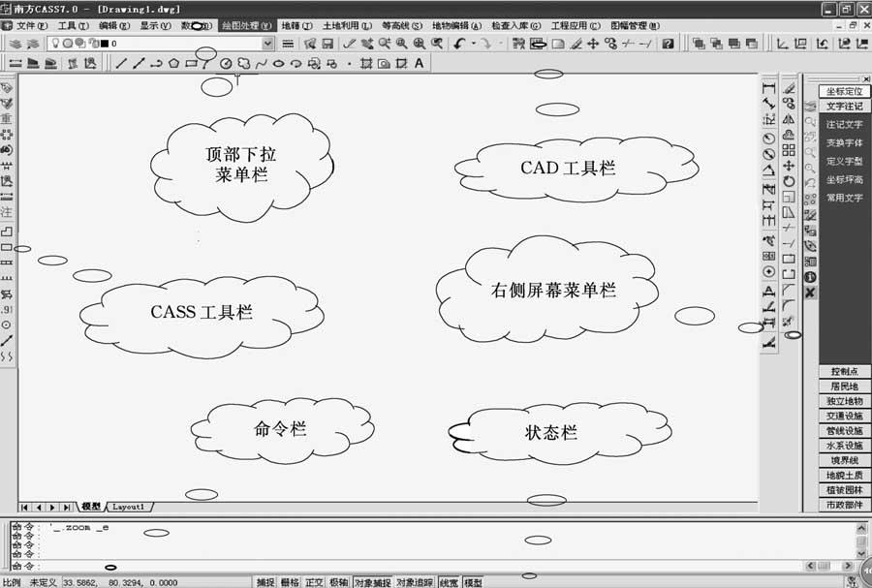Click the Pan icon on the toolbar
872x588 pixels.
pos(366,44)
